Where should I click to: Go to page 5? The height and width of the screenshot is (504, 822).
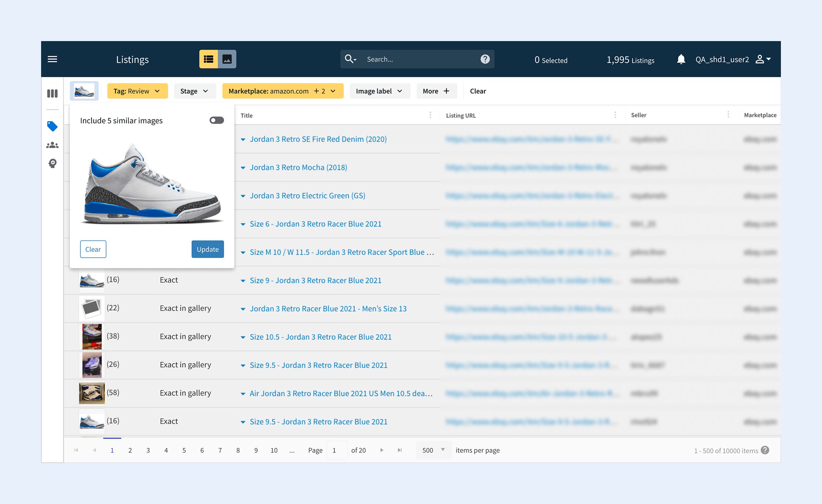point(184,450)
